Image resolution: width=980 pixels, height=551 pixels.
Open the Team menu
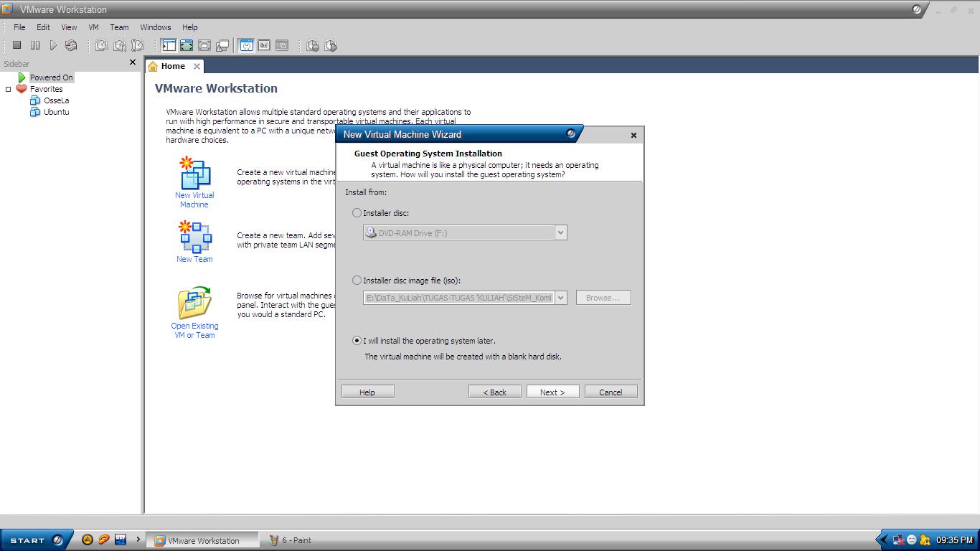[x=119, y=27]
